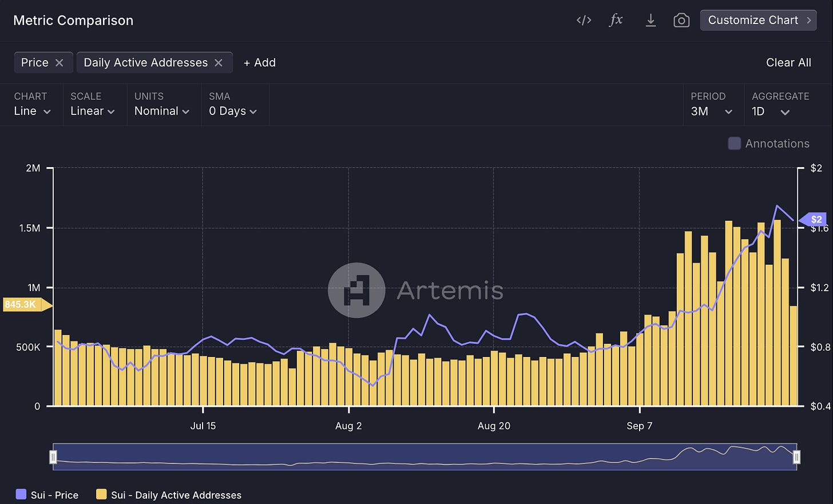Screen dimensions: 833x504
Task: Click the 845.3K value marker
Action: pyautogui.click(x=27, y=304)
